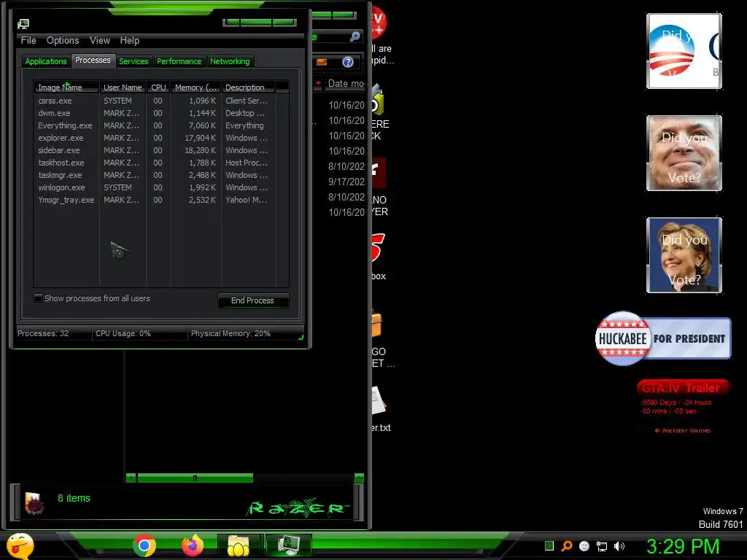Sort by the User Name column header
The image size is (747, 560).
point(123,87)
